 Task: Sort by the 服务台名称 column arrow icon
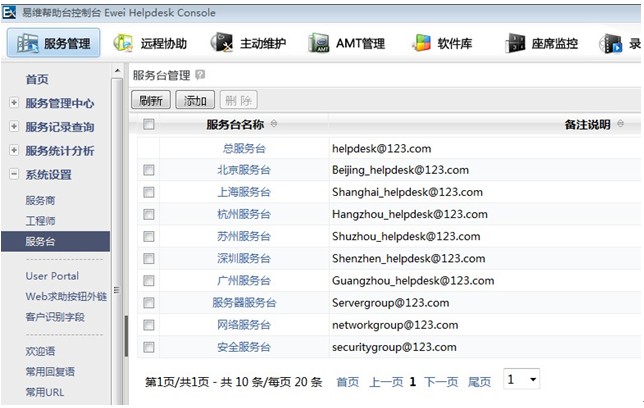click(274, 124)
